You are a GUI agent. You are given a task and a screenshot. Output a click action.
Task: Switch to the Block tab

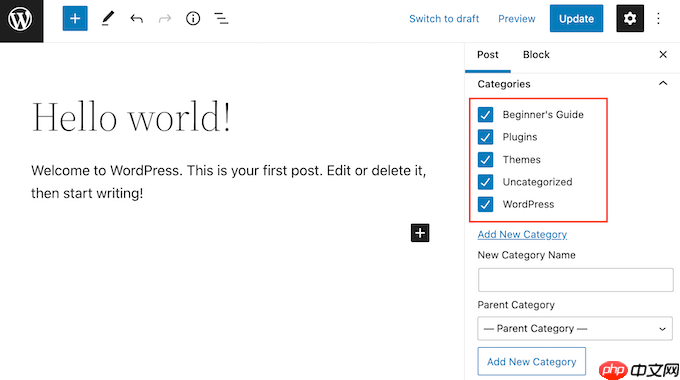pos(536,55)
